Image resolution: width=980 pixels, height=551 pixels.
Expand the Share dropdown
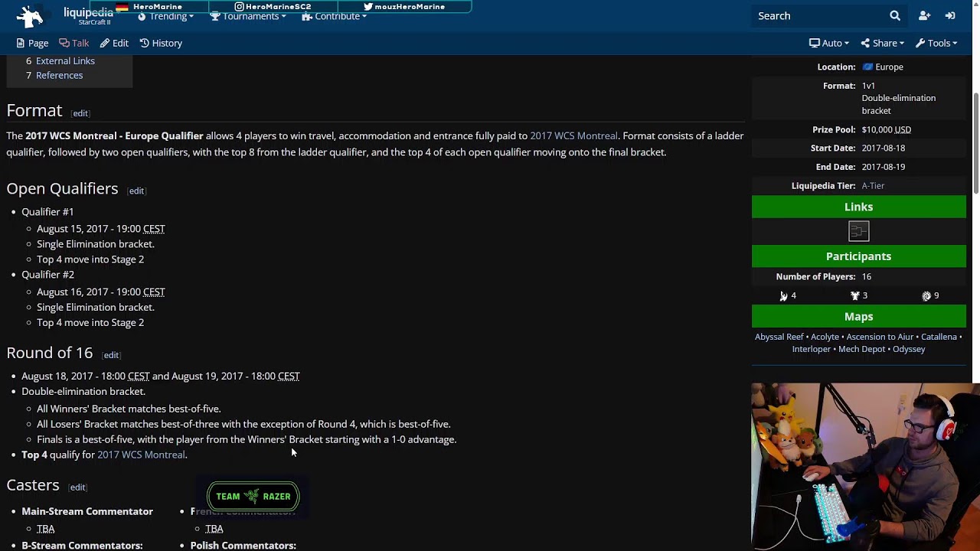coord(882,43)
